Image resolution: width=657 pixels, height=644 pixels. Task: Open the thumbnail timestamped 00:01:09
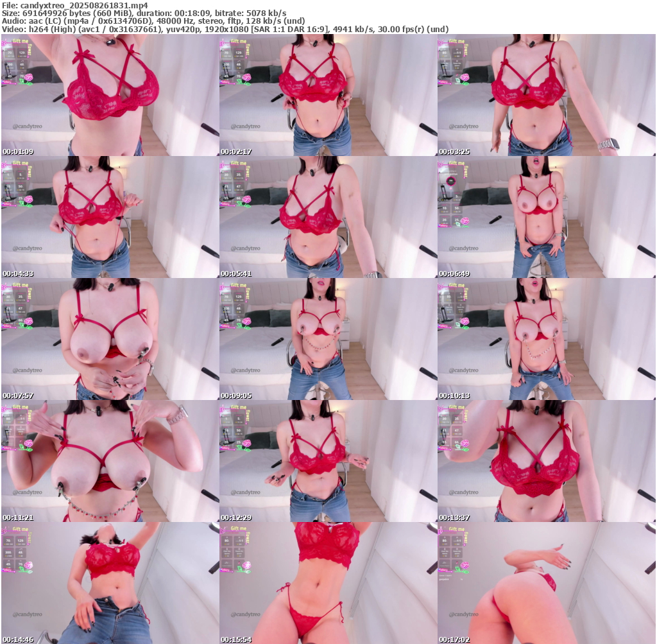(x=109, y=95)
